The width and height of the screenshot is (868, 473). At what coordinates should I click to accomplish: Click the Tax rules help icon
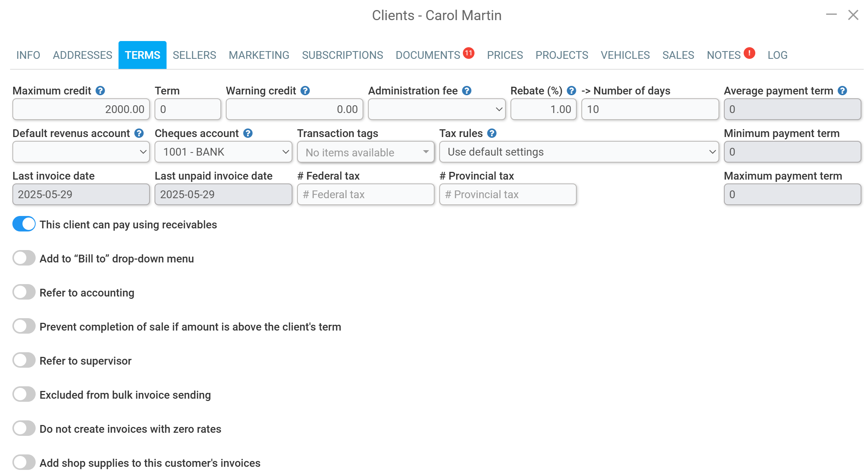click(492, 133)
